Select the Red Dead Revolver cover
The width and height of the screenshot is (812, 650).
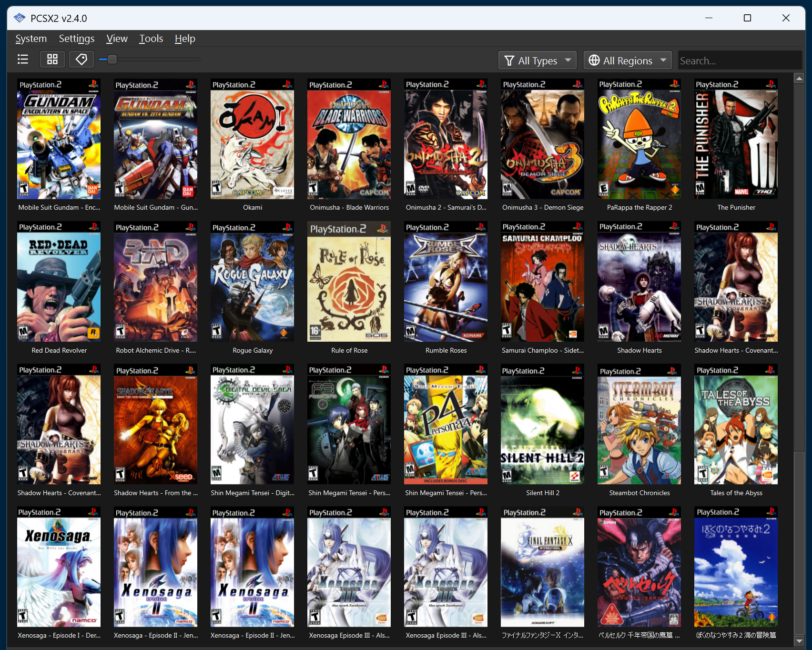[59, 281]
